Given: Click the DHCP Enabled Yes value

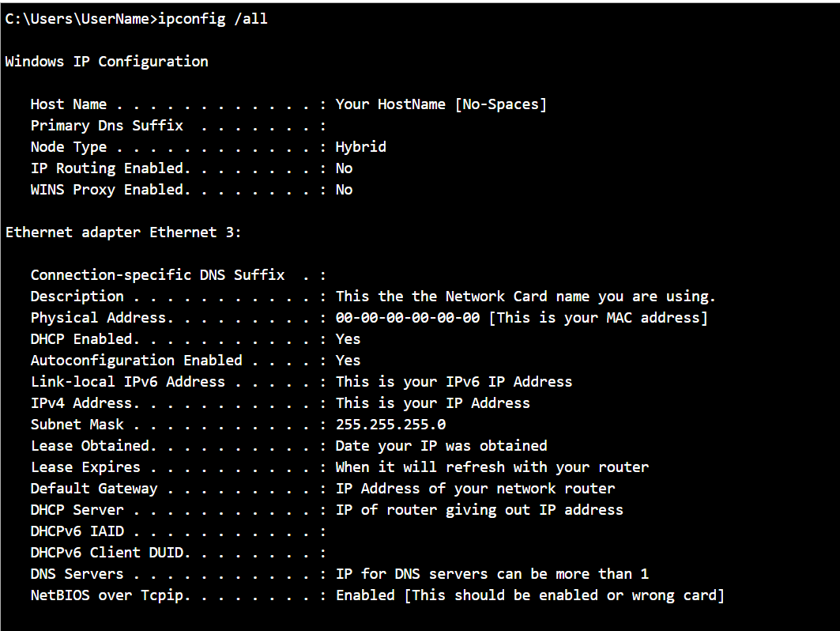Looking at the screenshot, I should click(x=348, y=339).
